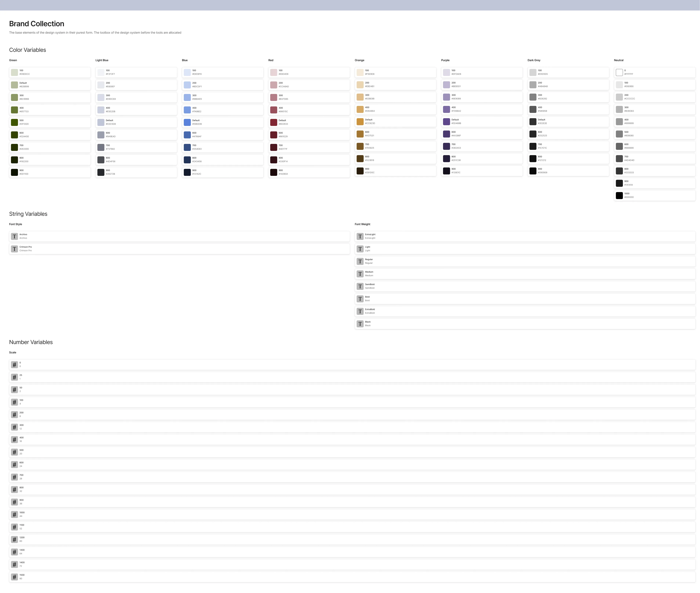Select the hash icon of Scale 800 value 32
Screen dimensions: 700x593
coord(15,489)
